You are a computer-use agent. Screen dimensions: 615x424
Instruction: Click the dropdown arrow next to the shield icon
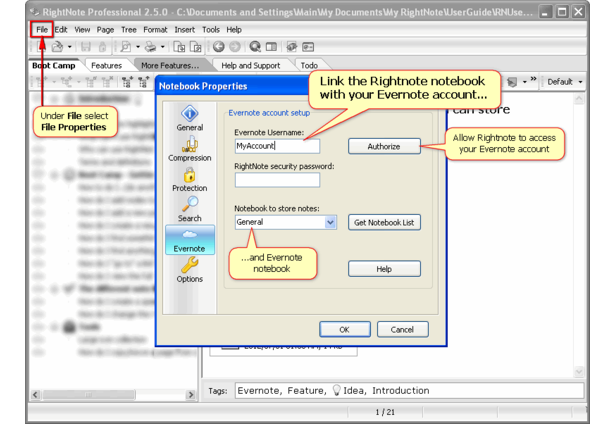524,82
